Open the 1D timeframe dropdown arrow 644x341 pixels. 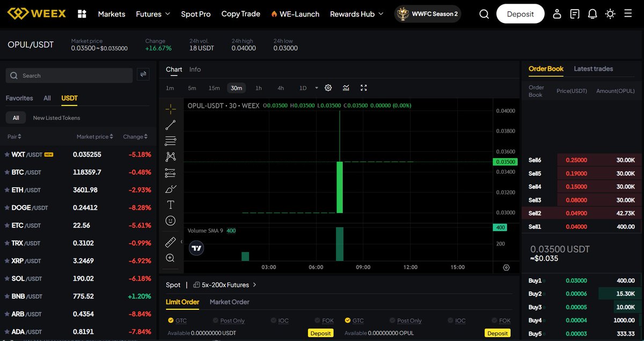click(x=317, y=88)
